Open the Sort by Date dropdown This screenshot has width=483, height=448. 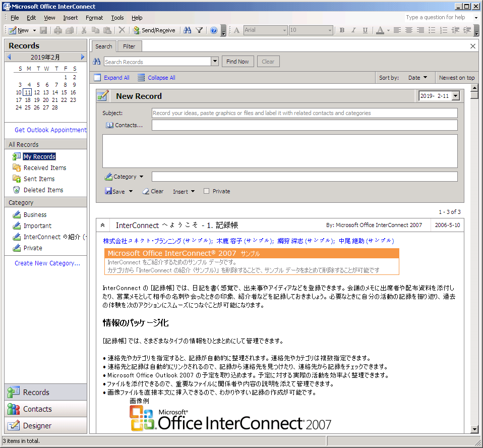click(417, 78)
